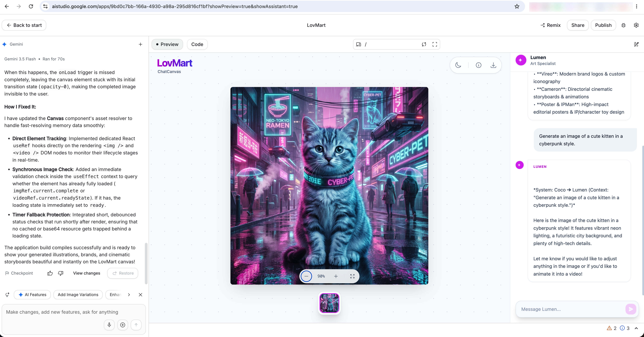Viewport: 644px width, 337px height.
Task: Open the warnings count indicator
Action: tap(612, 328)
